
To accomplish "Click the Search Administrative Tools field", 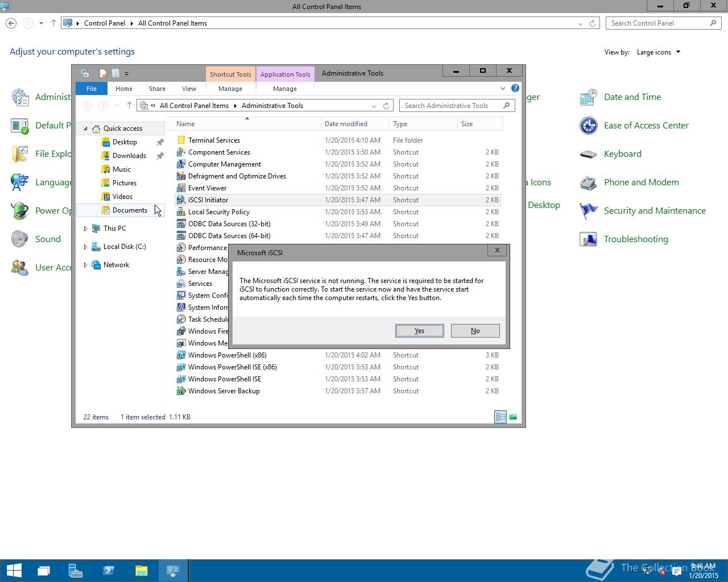I will pos(457,106).
